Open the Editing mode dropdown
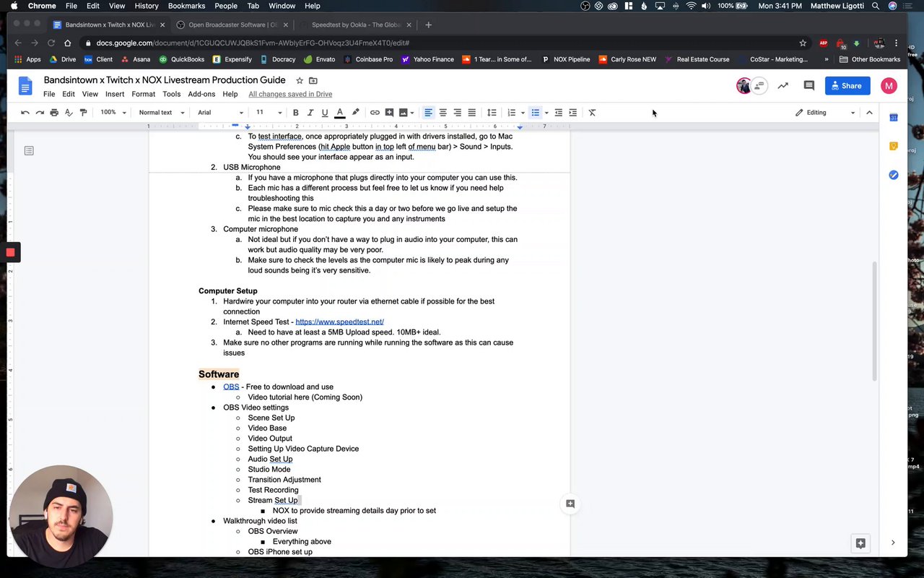Viewport: 924px width, 578px height. pos(824,113)
